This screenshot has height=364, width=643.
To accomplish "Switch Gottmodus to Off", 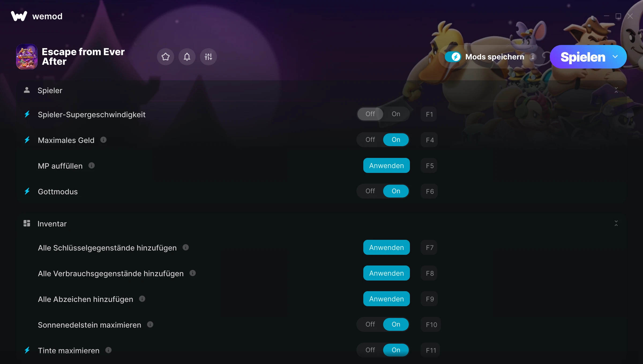I will coord(370,191).
